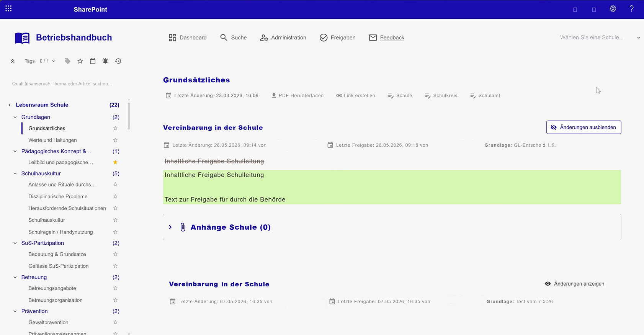Viewport: 644px width, 335px height.
Task: Collapse the Prävention tree group
Action: (15, 311)
